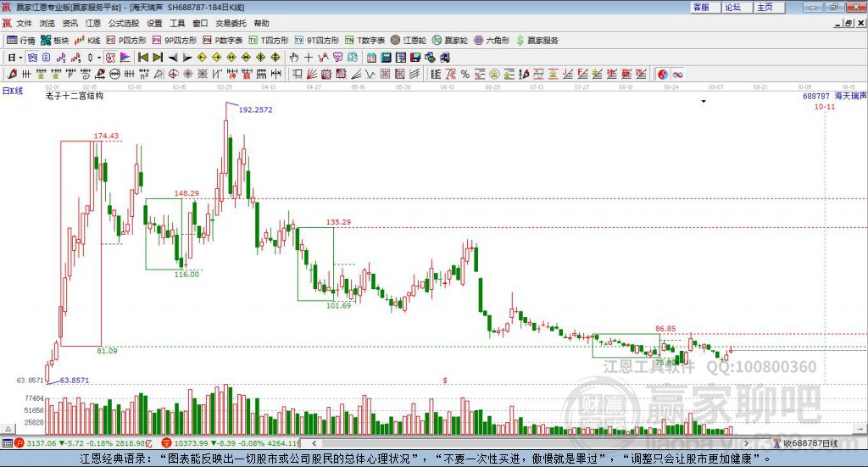Image resolution: width=868 pixels, height=467 pixels.
Task: Click the red-blue yin-yang icon
Action: coord(663,74)
